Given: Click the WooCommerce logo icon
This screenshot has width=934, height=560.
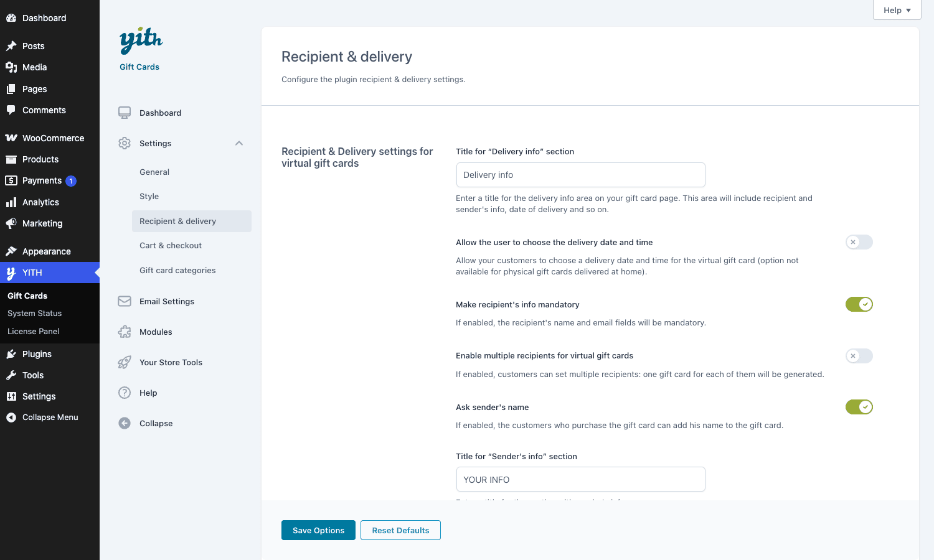Looking at the screenshot, I should point(11,138).
